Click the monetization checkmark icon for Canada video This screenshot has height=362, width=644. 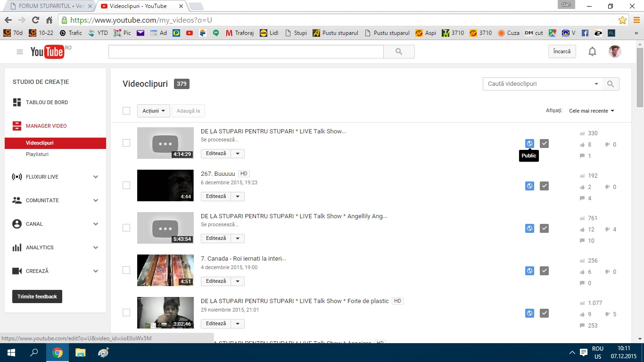(544, 271)
